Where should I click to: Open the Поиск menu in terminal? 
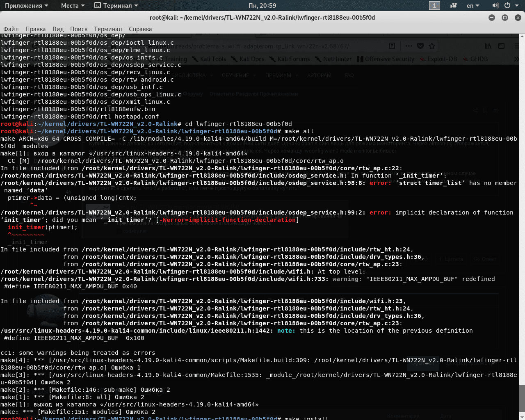[x=79, y=29]
